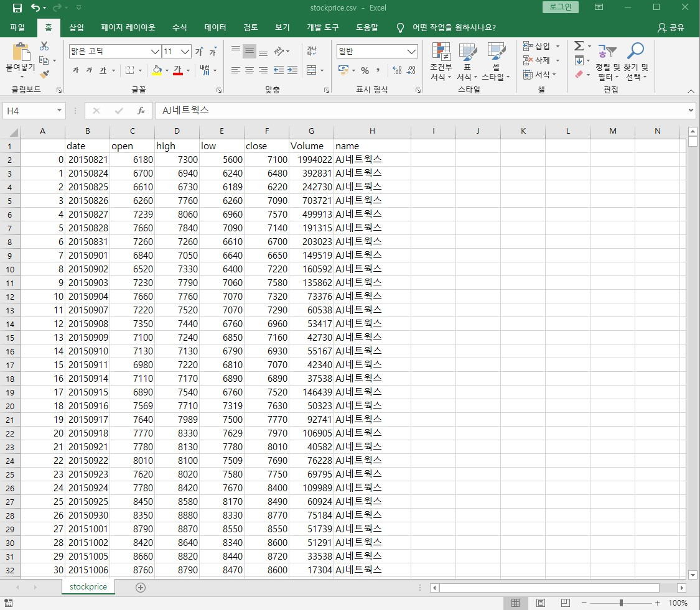Click the decrease decimal icon
Screen dimensions: 700x610
(x=411, y=70)
